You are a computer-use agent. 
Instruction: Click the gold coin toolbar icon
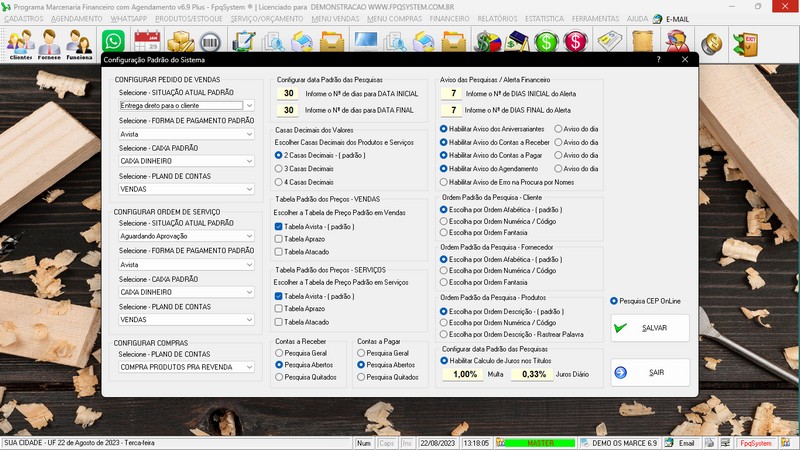711,44
